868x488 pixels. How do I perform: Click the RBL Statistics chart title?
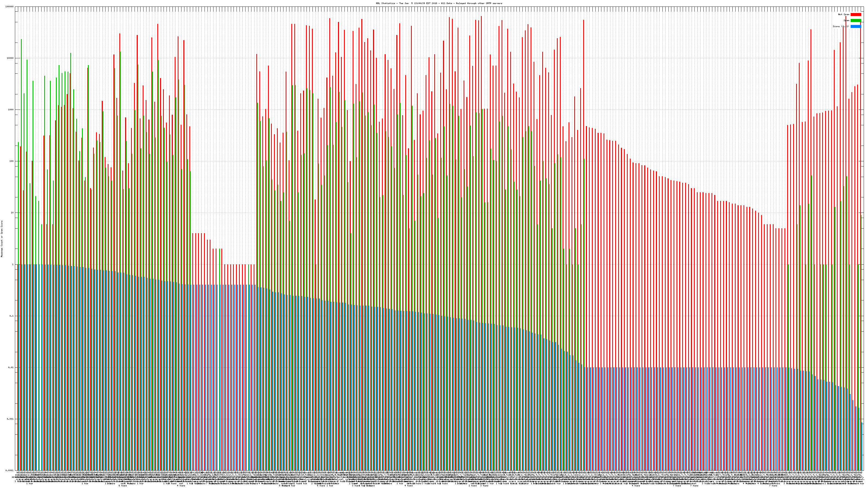click(439, 3)
